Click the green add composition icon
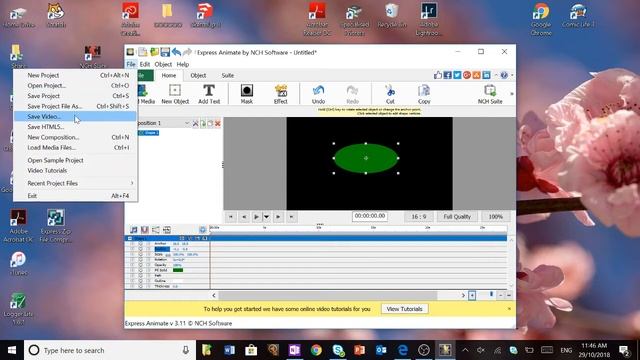The height and width of the screenshot is (360, 640). (203, 123)
